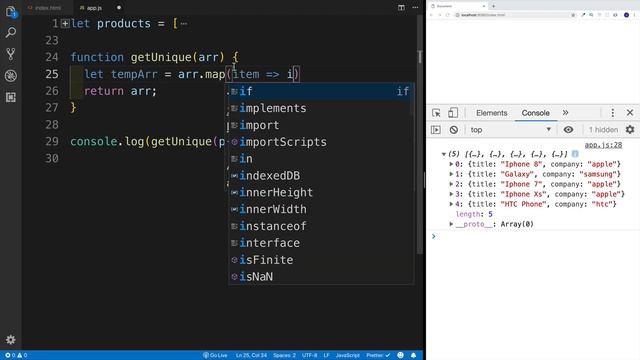Viewport: 640px width, 360px height.
Task: Show the console sidebar
Action: [436, 130]
